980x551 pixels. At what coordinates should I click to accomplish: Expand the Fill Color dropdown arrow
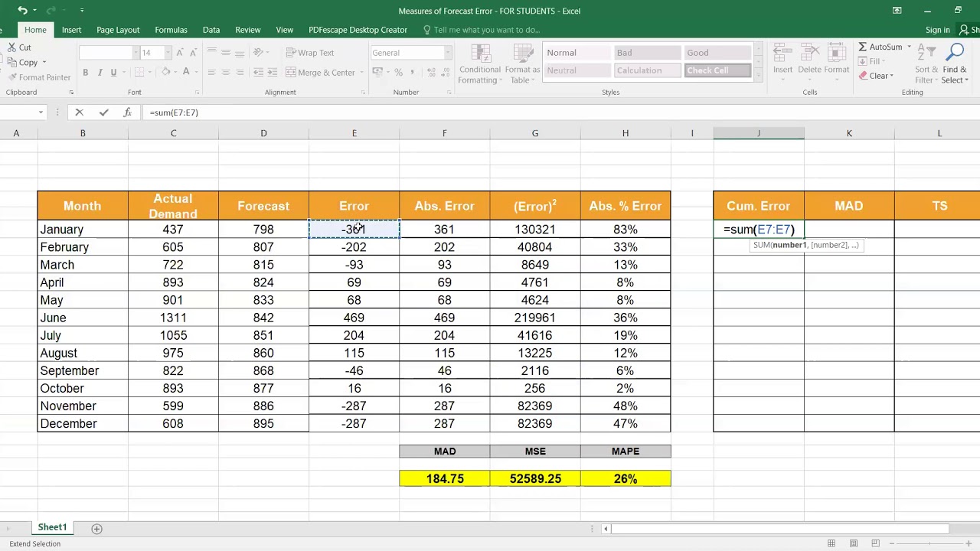click(x=175, y=73)
